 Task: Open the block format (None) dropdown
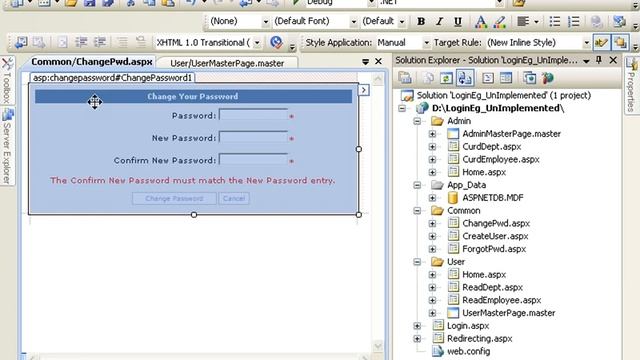[x=265, y=21]
